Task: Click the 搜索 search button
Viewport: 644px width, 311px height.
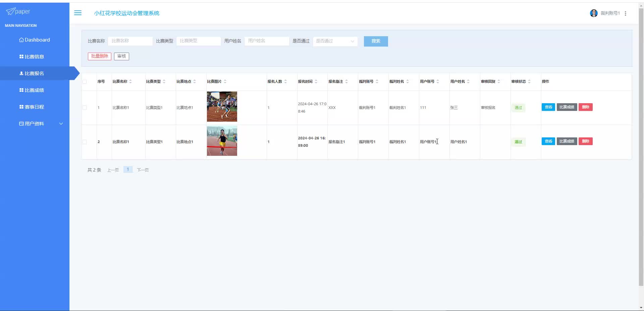Action: (x=376, y=41)
